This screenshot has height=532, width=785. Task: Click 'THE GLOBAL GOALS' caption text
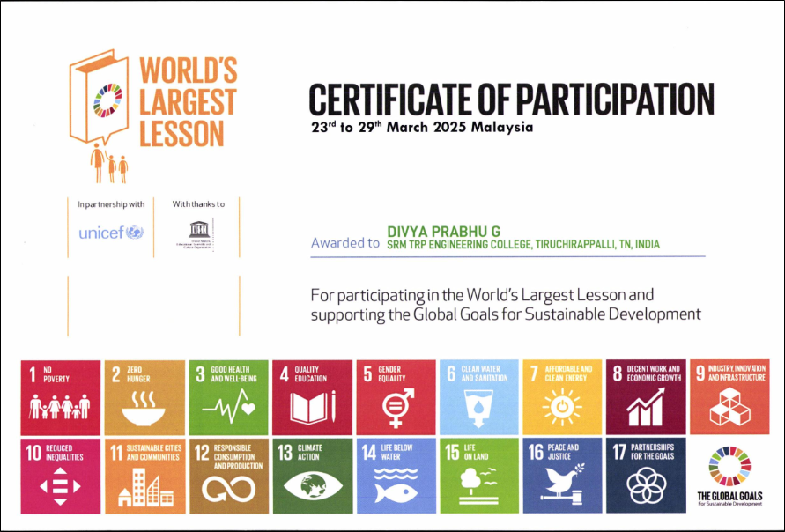point(729,497)
